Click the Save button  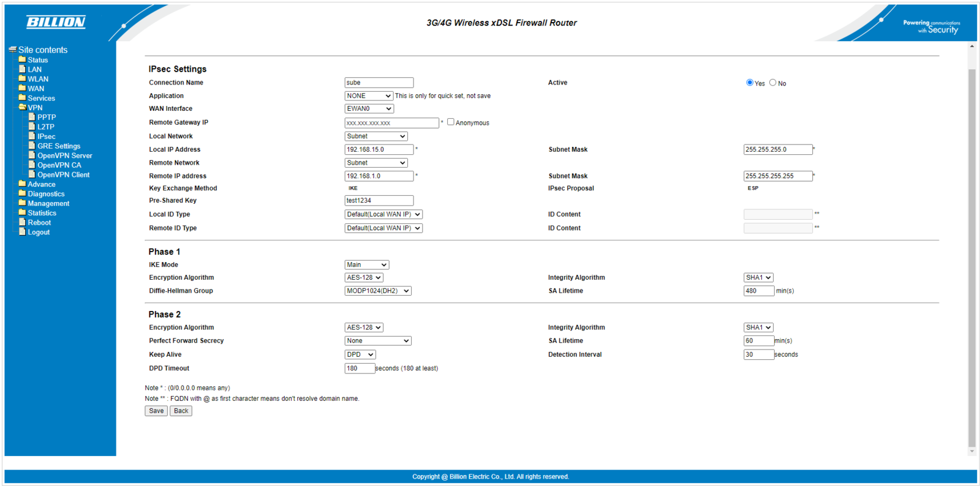(156, 411)
